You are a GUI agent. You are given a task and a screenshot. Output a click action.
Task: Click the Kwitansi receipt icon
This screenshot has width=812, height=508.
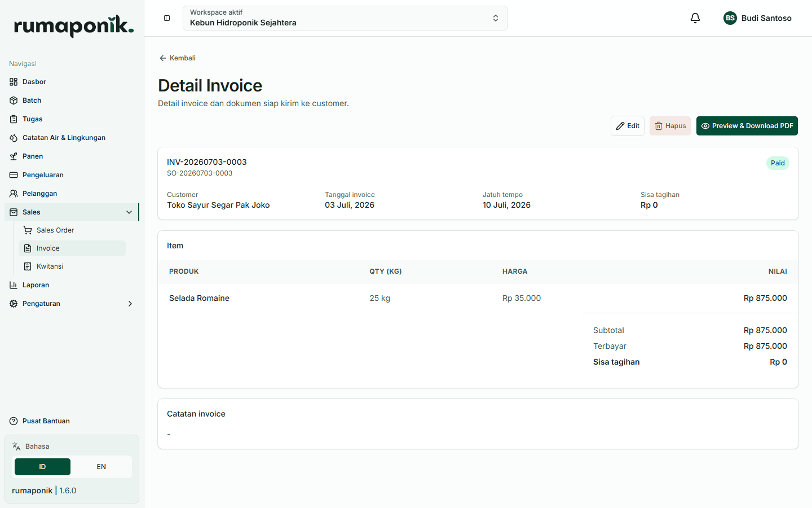pos(28,266)
